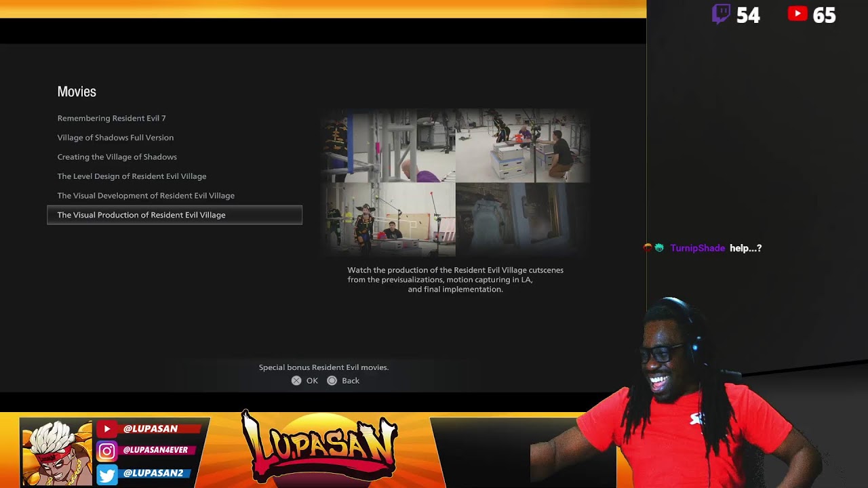This screenshot has height=488, width=868.
Task: Click the preview image of man kneeling by boxes
Action: (523, 146)
